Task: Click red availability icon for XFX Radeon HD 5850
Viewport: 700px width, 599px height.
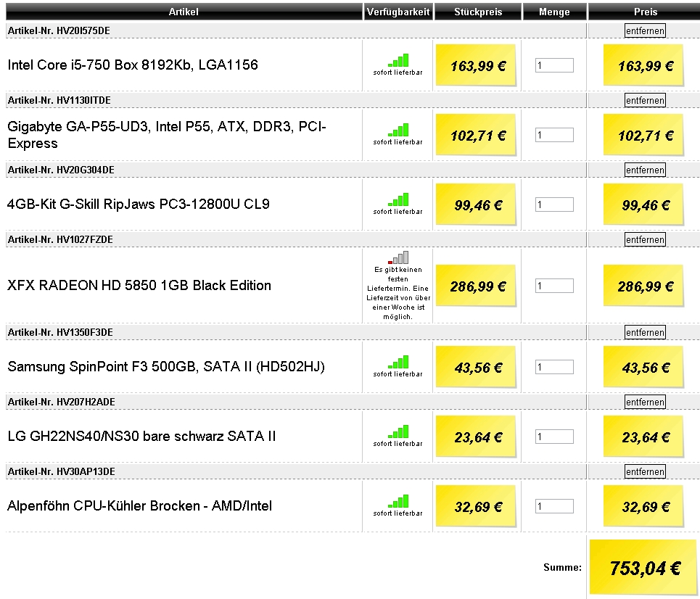Action: (x=398, y=257)
